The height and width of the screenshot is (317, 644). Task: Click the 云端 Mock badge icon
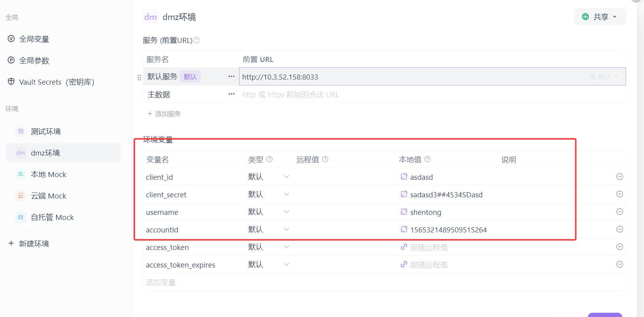21,196
